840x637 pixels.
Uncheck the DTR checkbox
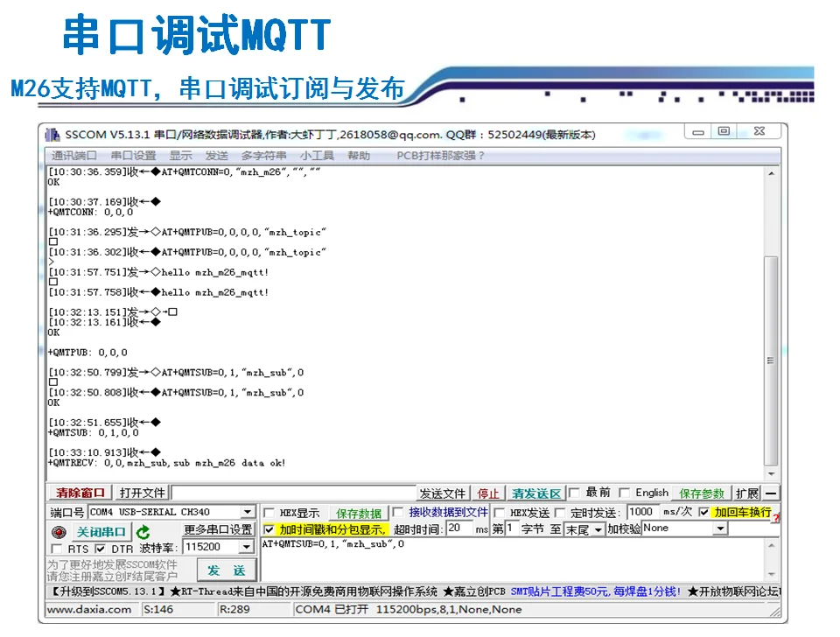(x=100, y=549)
